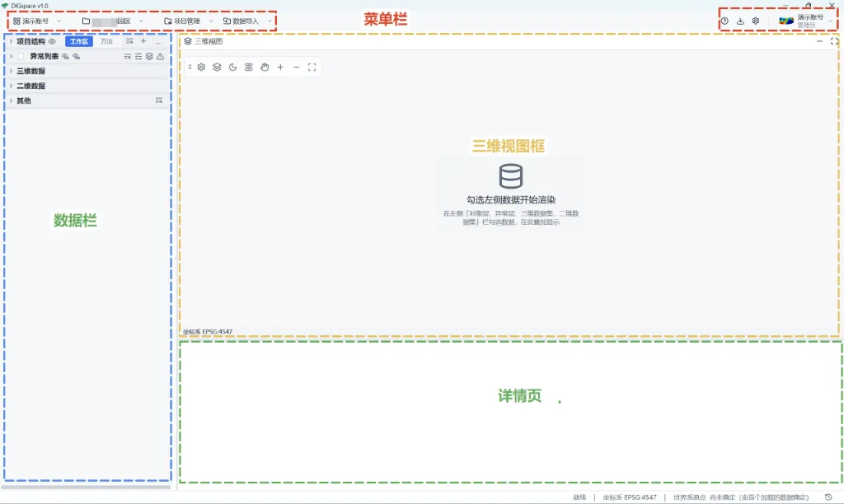The width and height of the screenshot is (844, 504).
Task: Open the 演示账号 workspace dropdown in the menu bar
Action: click(x=36, y=21)
